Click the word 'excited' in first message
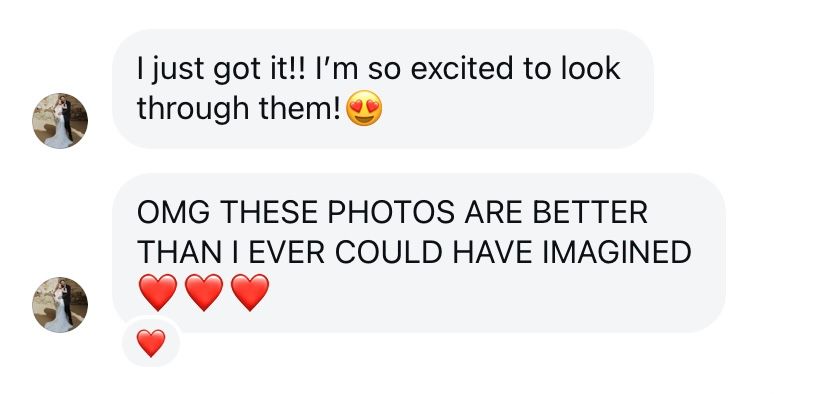The image size is (828, 394). [462, 69]
